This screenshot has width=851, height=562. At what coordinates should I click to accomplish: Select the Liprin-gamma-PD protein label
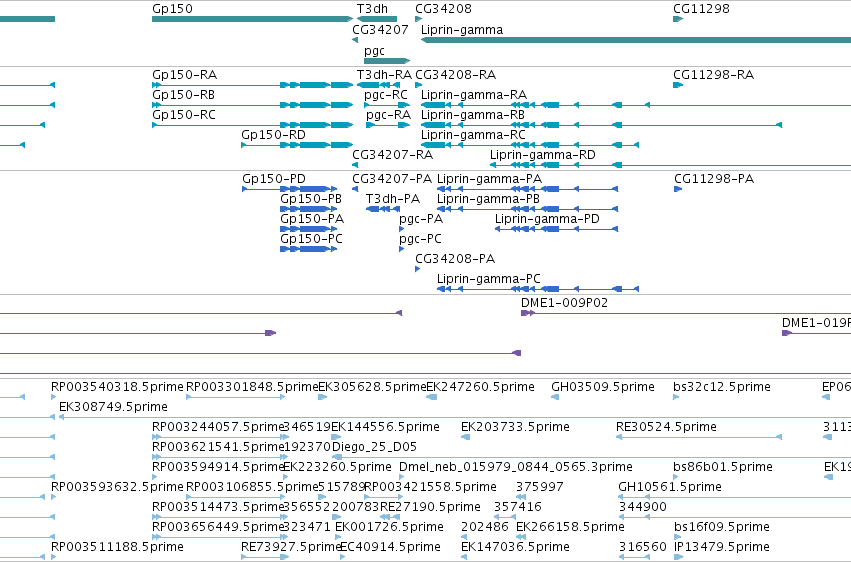pyautogui.click(x=547, y=219)
